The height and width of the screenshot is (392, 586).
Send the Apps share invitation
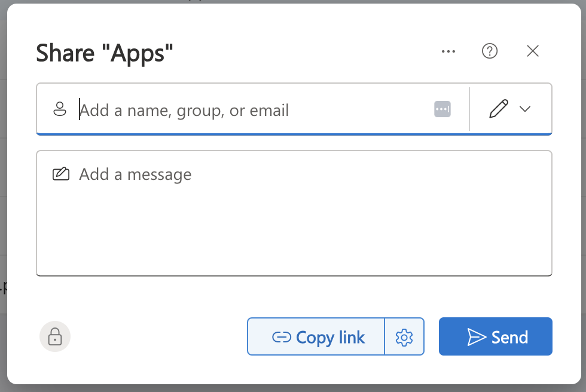(x=495, y=336)
